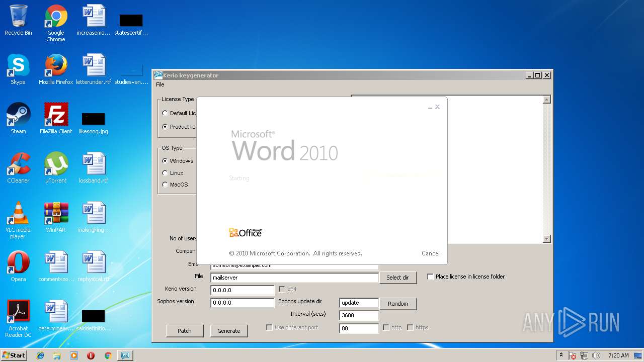
Task: Select lossband.rtf document icon
Action: pos(94,168)
